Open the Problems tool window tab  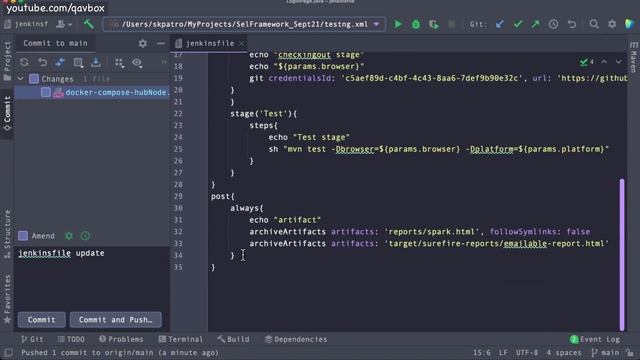(121, 339)
